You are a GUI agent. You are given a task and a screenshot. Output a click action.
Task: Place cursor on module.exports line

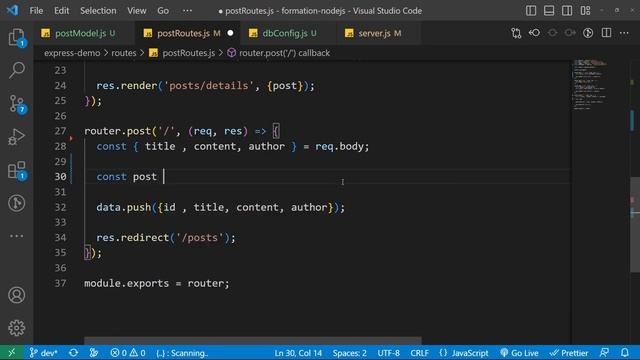pyautogui.click(x=157, y=283)
